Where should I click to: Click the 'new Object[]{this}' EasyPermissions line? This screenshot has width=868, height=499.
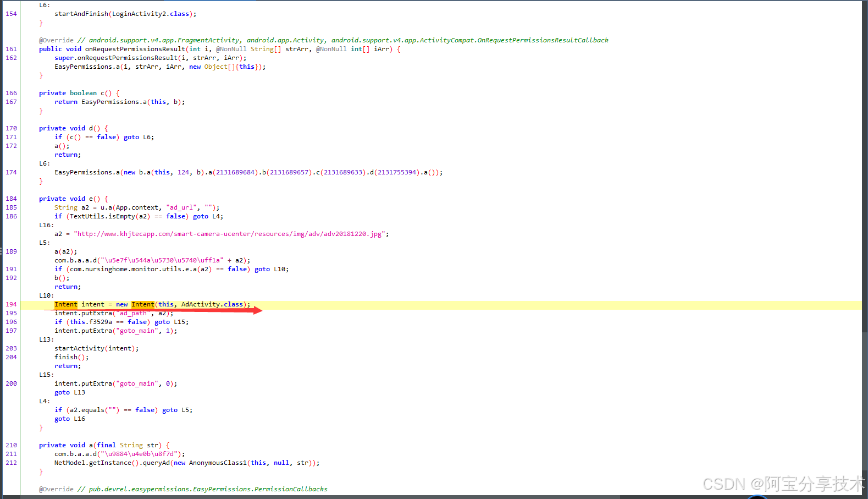(x=160, y=67)
